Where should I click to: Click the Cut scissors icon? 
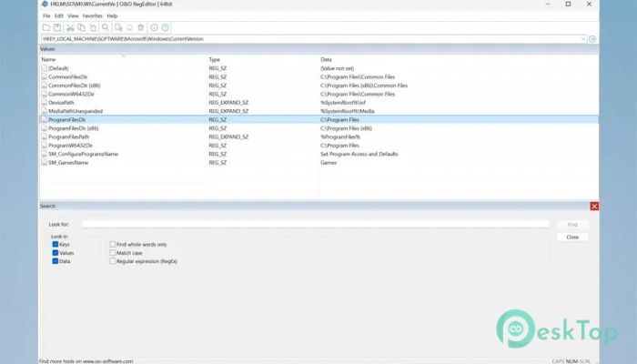point(70,27)
